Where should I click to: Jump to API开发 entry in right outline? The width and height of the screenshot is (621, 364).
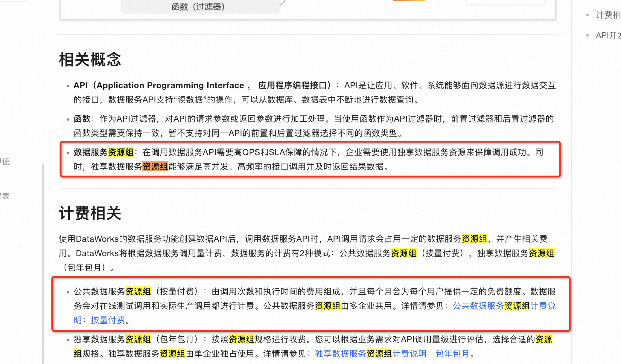pos(608,35)
